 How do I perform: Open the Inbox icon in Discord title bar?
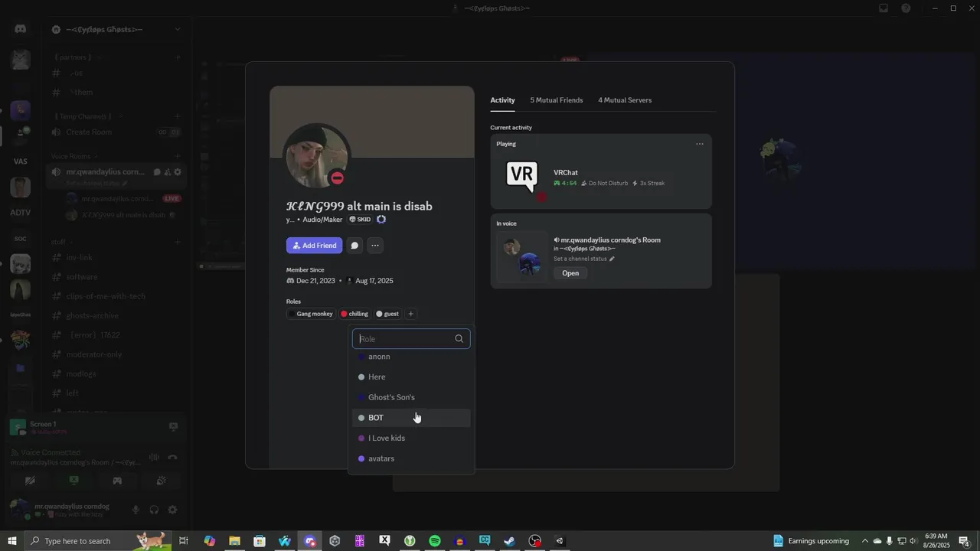click(884, 8)
